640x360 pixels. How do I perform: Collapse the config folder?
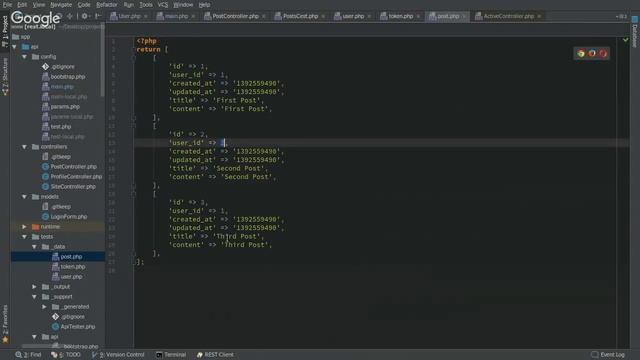tap(24, 57)
